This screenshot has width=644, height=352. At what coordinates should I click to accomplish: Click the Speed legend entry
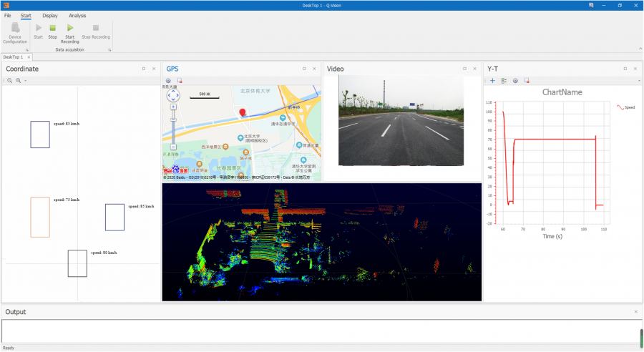(626, 107)
